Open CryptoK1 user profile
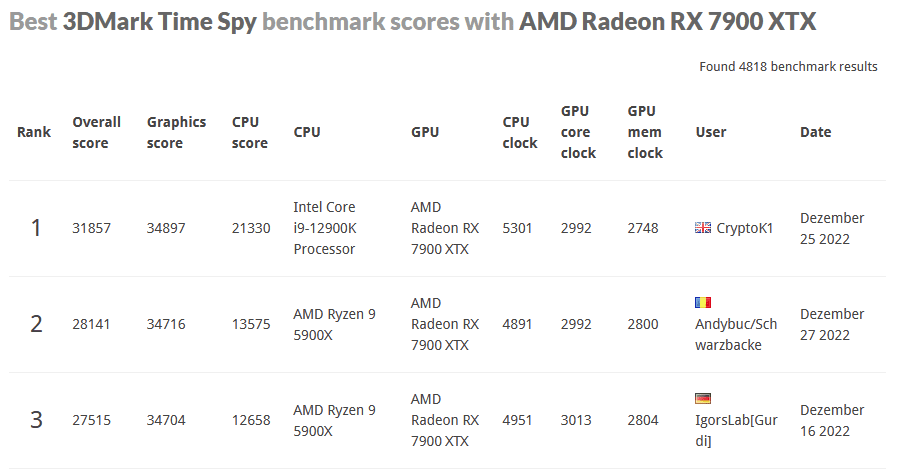 744,228
